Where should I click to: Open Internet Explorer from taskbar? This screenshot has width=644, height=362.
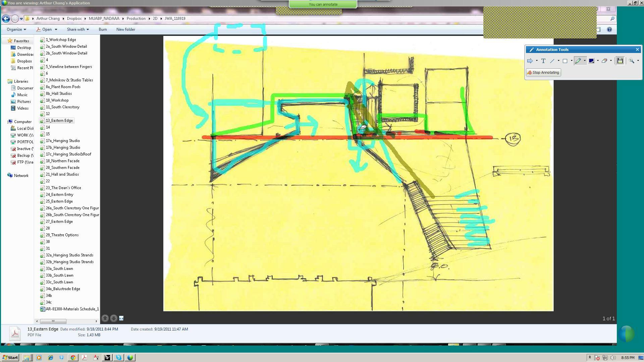point(51,358)
